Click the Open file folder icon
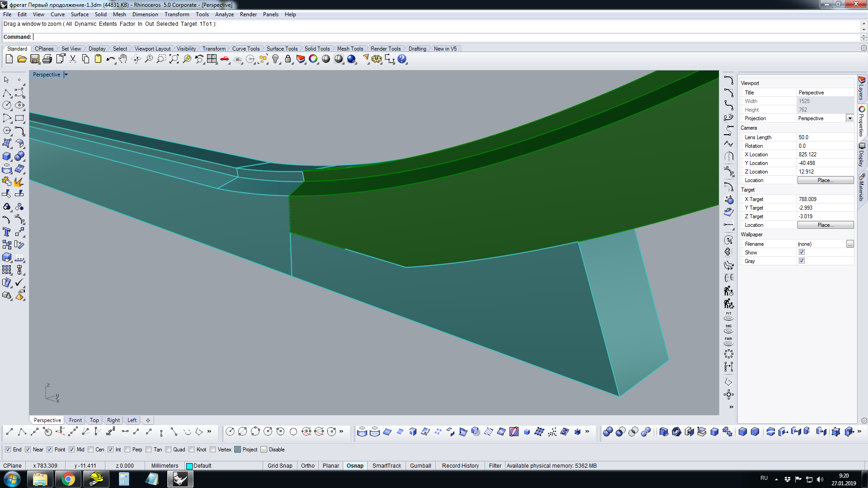This screenshot has width=868, height=488. coord(22,59)
